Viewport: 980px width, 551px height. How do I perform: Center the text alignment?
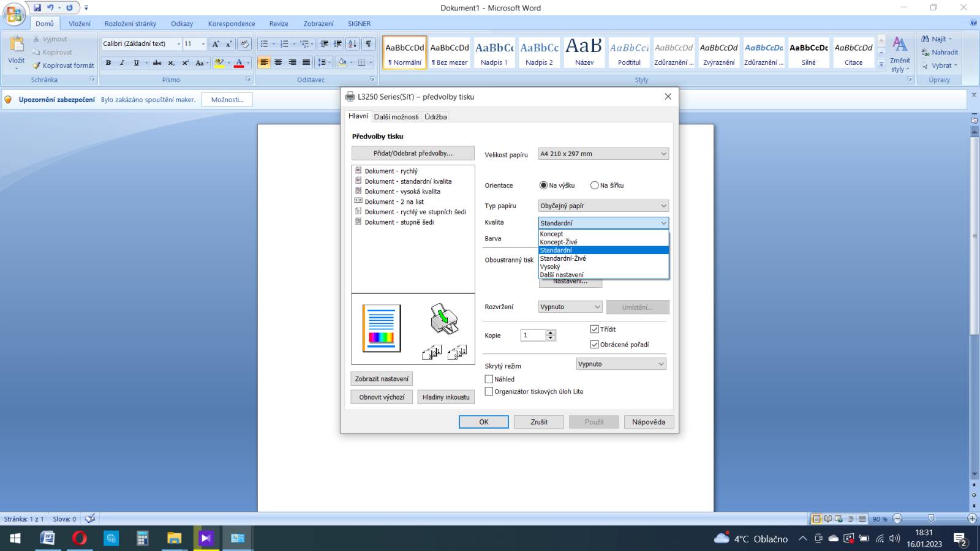tap(278, 62)
